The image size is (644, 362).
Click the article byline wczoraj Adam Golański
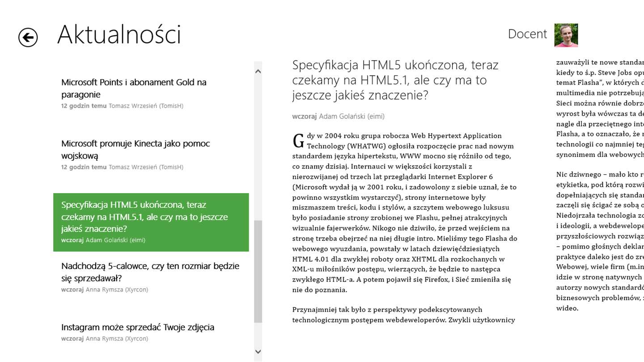(338, 116)
